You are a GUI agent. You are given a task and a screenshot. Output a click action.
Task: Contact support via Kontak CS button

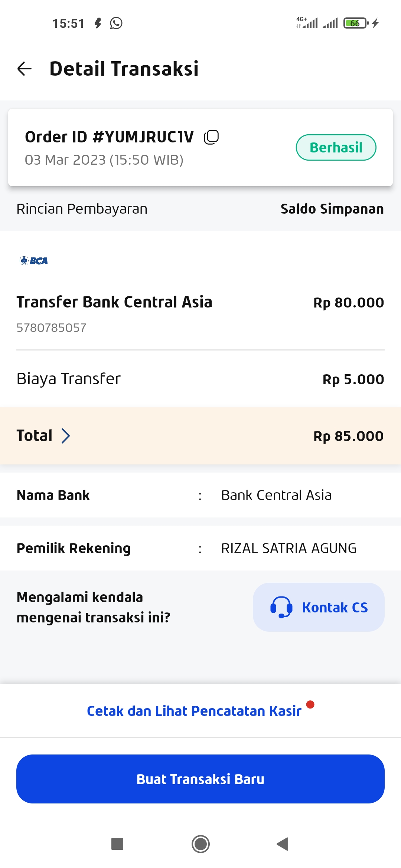coord(319,607)
